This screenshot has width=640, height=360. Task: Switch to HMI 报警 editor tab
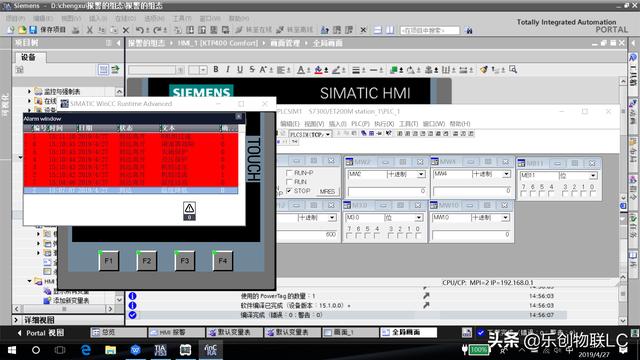click(x=176, y=332)
